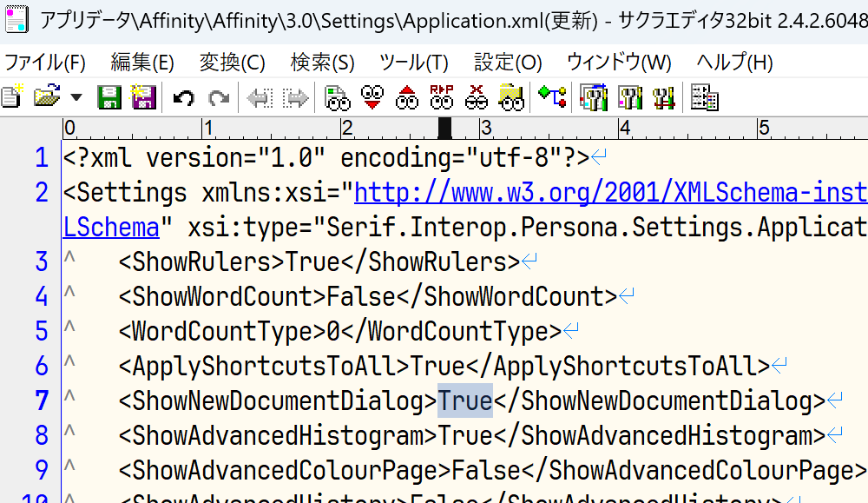The image size is (868, 503).
Task: Save the file with the green floppy icon
Action: coord(109,97)
